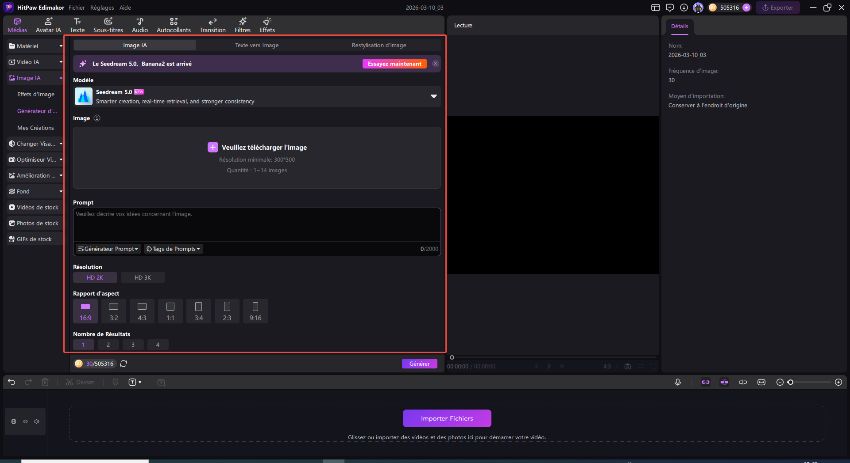Open the Transition tool
The height and width of the screenshot is (463, 850).
point(212,25)
